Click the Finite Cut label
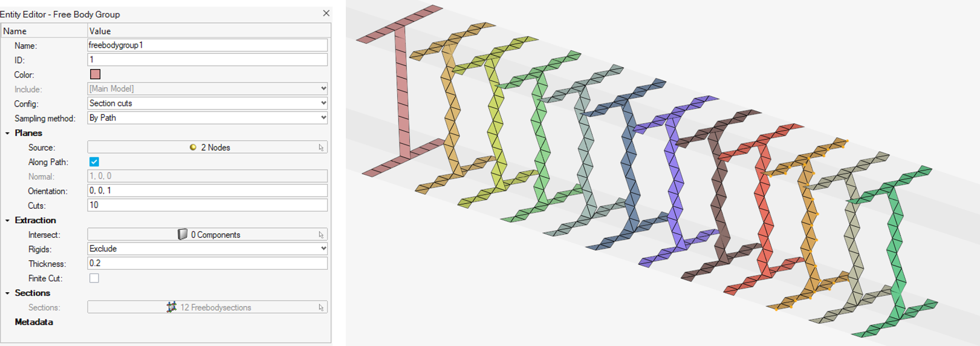This screenshot has height=346, width=980. [45, 278]
